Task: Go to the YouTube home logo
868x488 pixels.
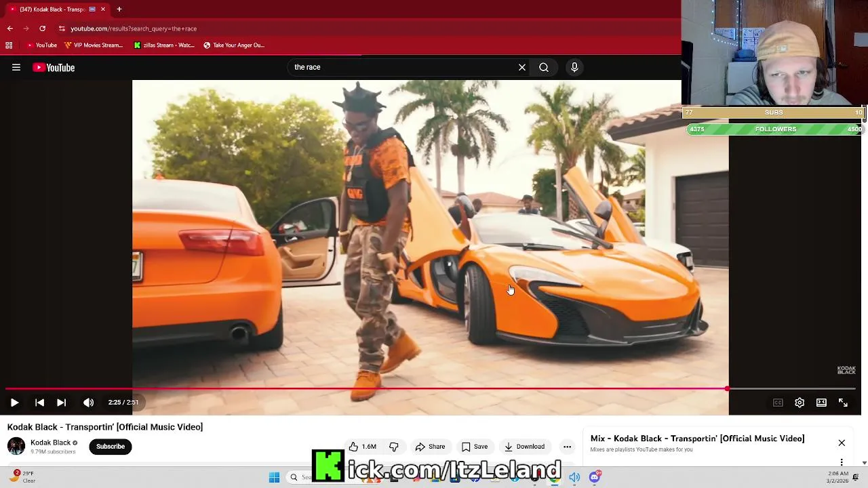Action: pyautogui.click(x=54, y=67)
